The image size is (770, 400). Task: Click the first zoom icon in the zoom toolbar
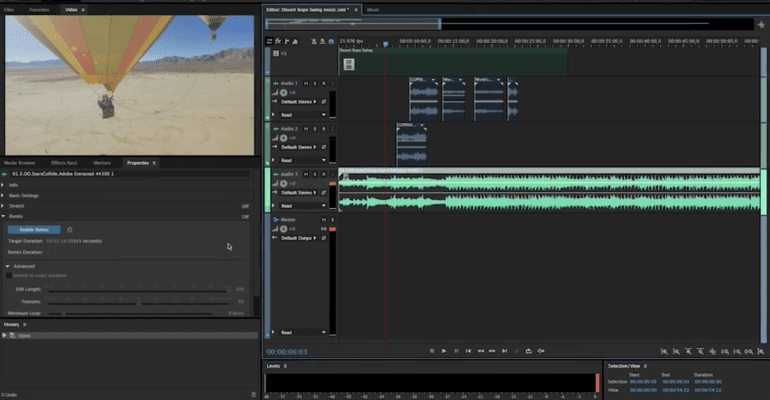pos(664,351)
